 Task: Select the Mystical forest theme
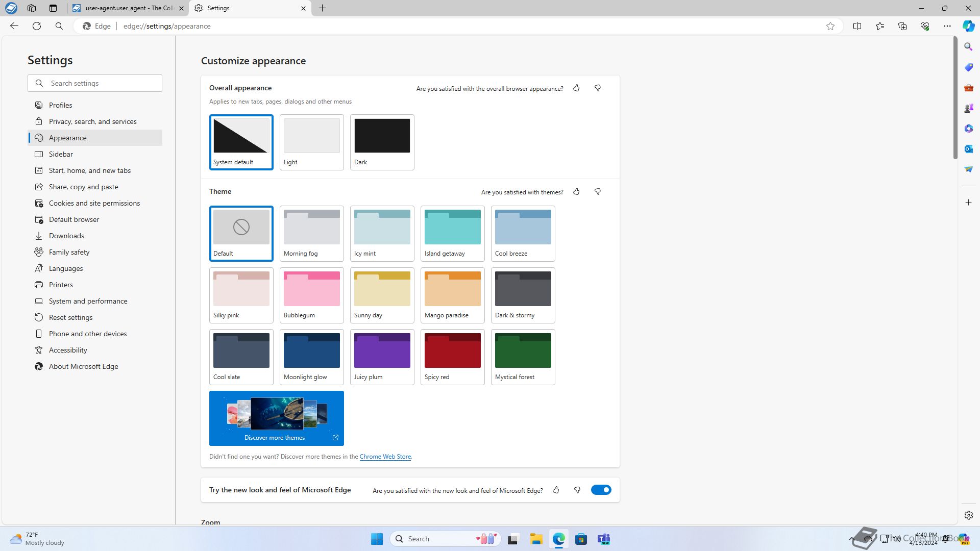pyautogui.click(x=523, y=357)
